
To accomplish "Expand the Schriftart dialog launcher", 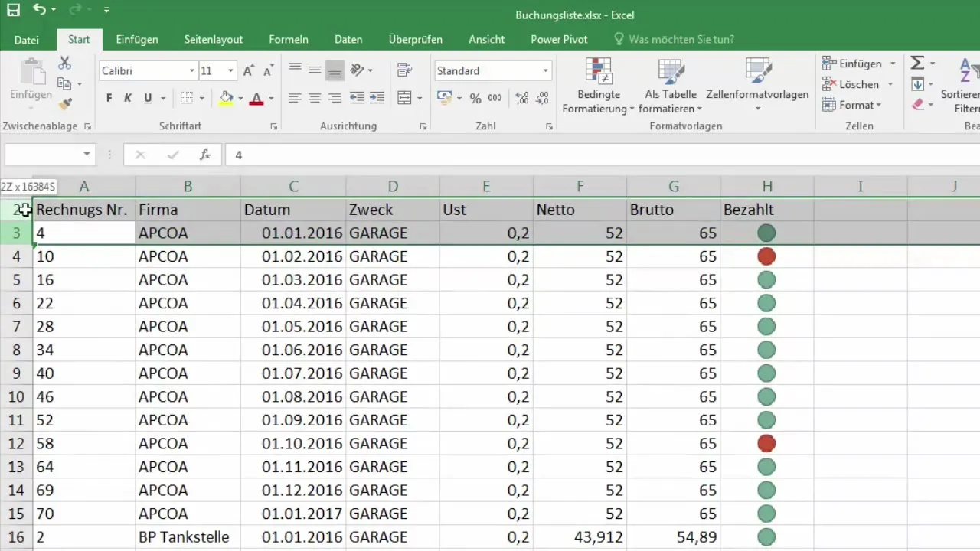I will pyautogui.click(x=274, y=126).
